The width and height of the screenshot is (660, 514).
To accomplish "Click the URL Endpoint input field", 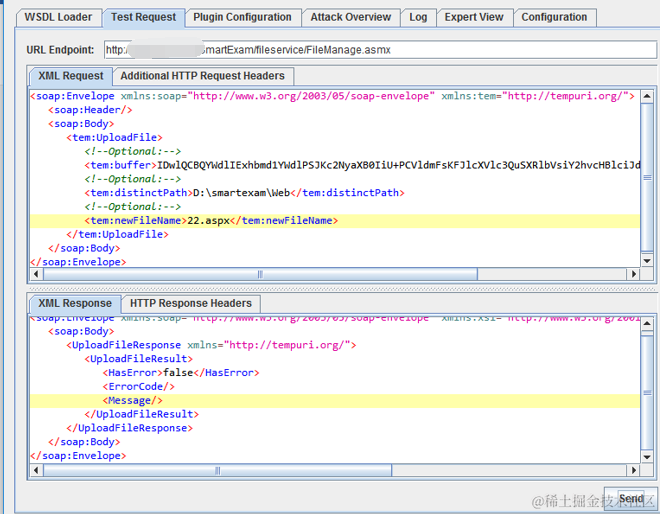I will (380, 50).
